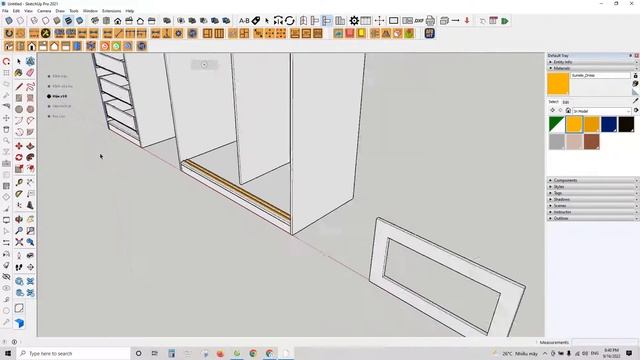Expand the Components panel
The height and width of the screenshot is (360, 640).
[592, 180]
